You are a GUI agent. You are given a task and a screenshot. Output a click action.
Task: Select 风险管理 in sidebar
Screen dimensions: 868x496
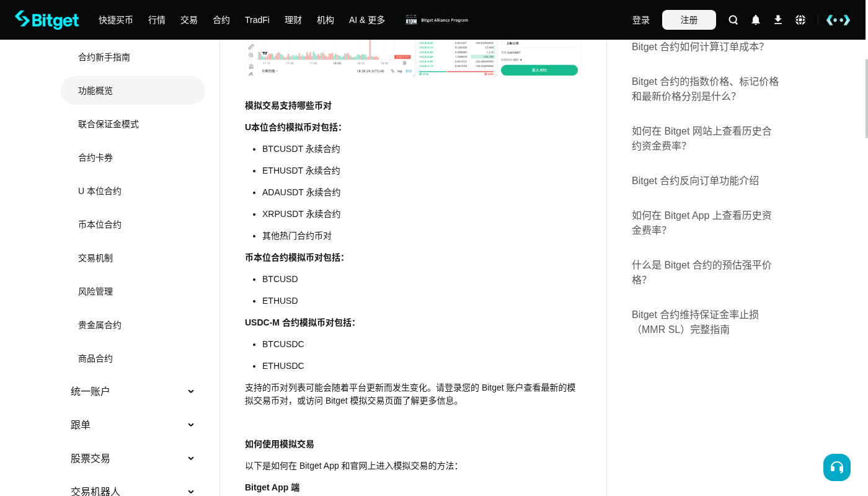(133, 291)
